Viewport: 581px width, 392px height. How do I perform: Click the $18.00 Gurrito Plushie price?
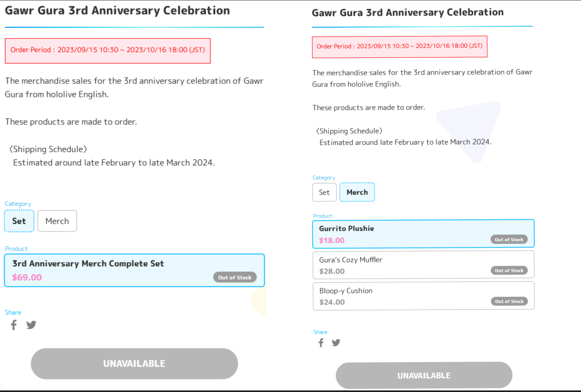332,240
